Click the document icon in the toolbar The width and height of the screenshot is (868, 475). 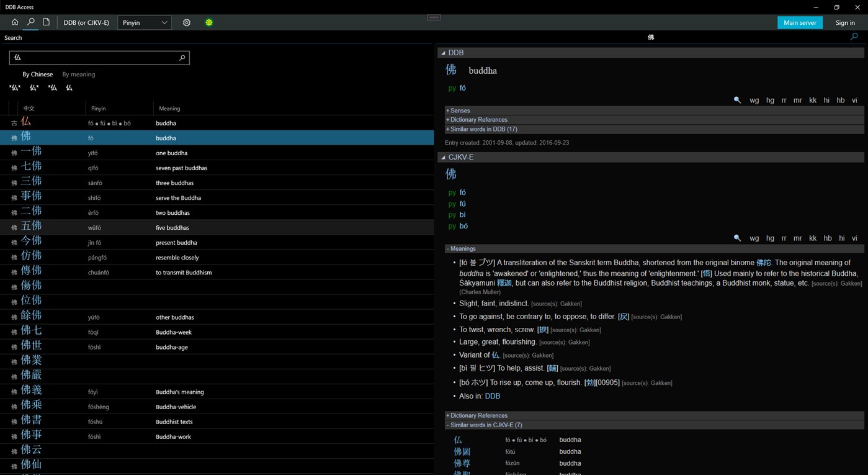pos(46,22)
